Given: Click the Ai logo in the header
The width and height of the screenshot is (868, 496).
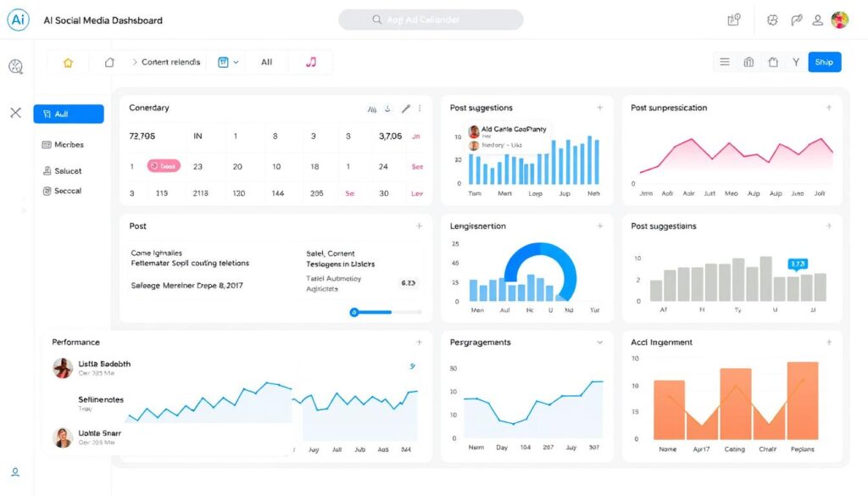Looking at the screenshot, I should coord(18,20).
